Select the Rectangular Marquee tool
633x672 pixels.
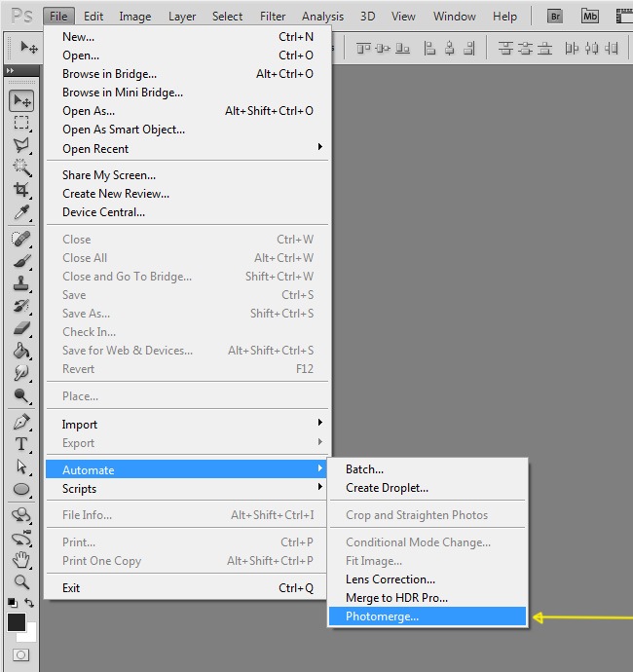(x=21, y=123)
